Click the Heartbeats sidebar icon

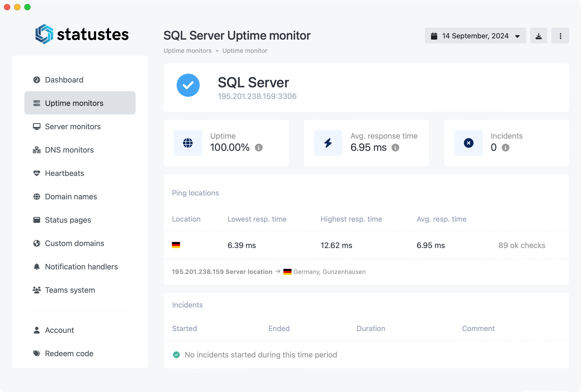37,173
